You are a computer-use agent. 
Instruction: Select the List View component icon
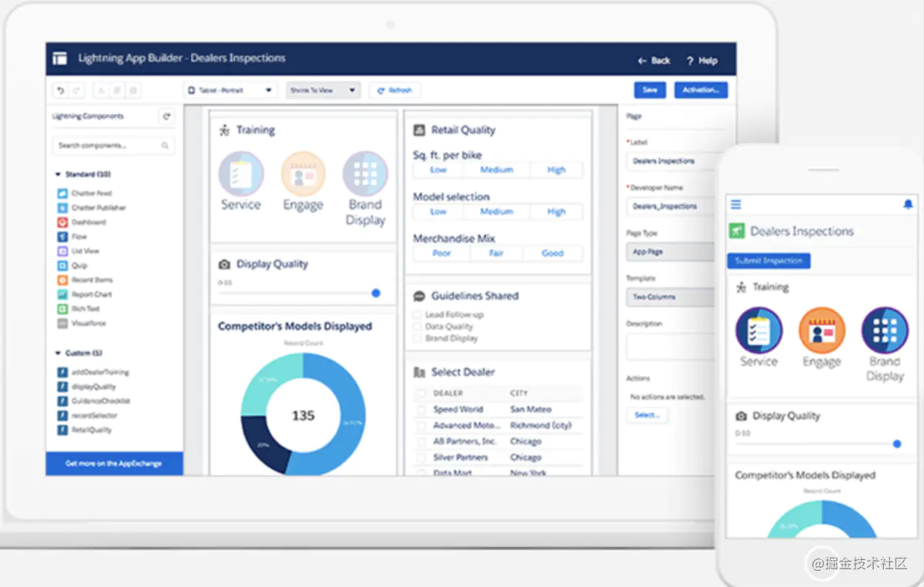(x=62, y=251)
